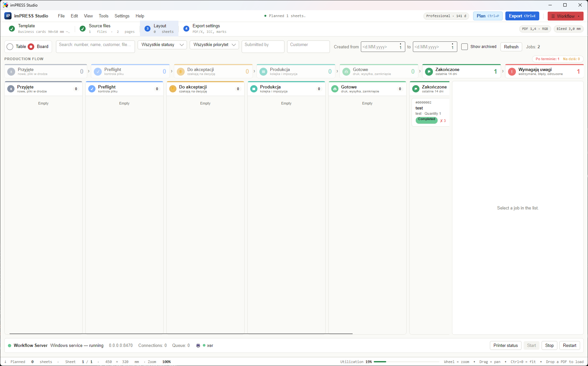Open the Wszystkie statusy dropdown
Image resolution: width=588 pixels, height=366 pixels.
pyautogui.click(x=162, y=45)
